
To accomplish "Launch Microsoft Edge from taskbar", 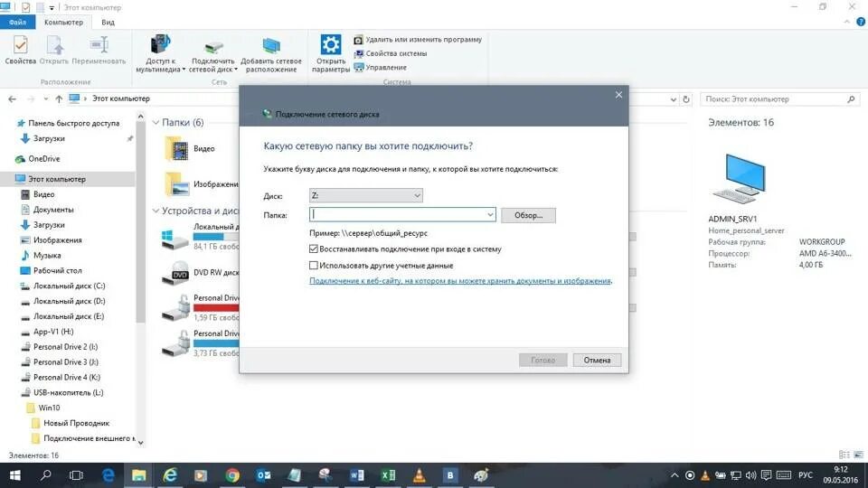I will coord(108,475).
